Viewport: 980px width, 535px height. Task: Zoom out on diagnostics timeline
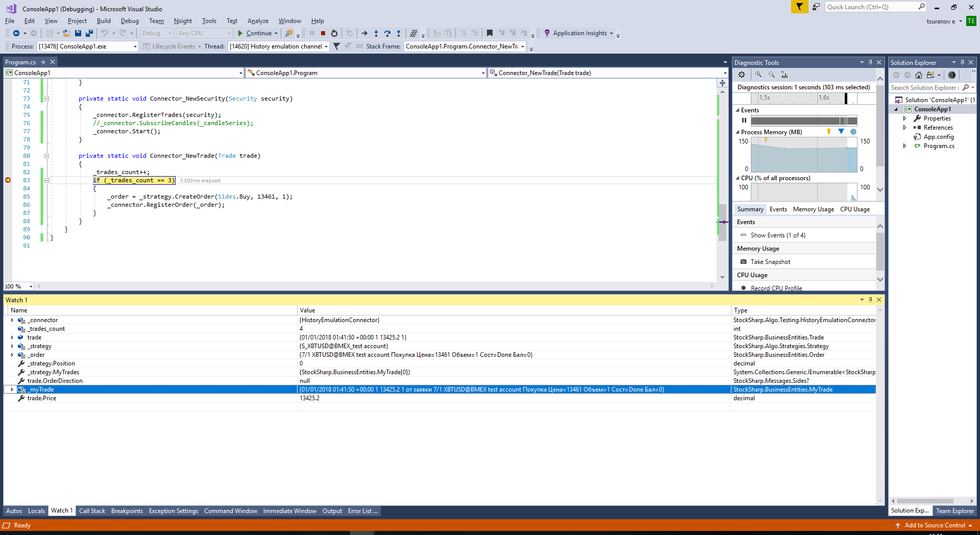772,75
